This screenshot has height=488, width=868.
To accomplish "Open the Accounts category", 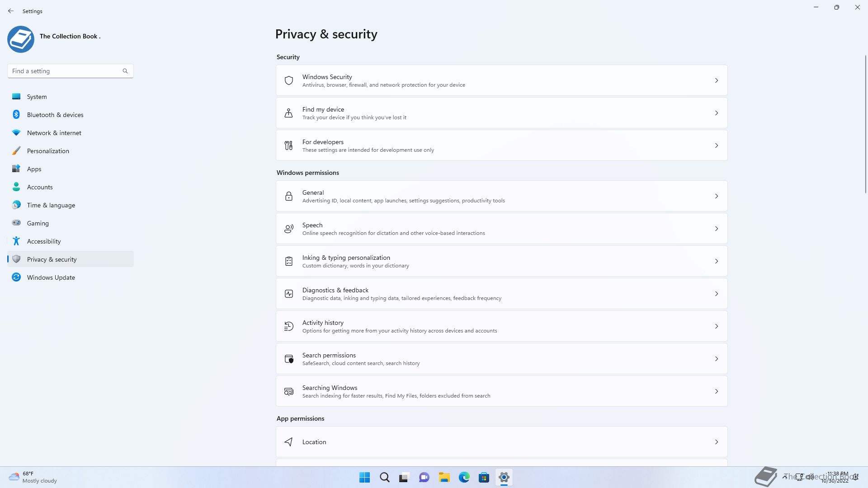I will (71, 187).
